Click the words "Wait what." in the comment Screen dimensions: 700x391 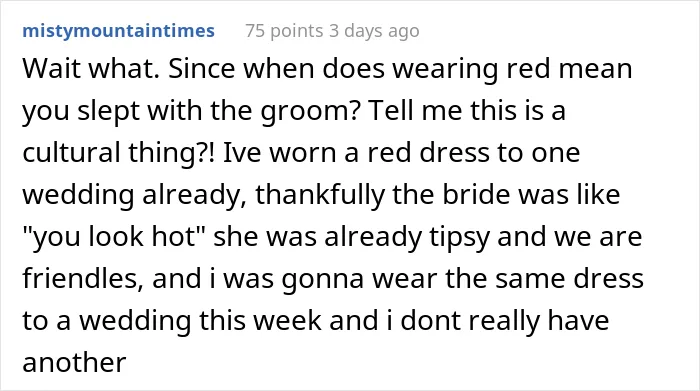click(91, 69)
